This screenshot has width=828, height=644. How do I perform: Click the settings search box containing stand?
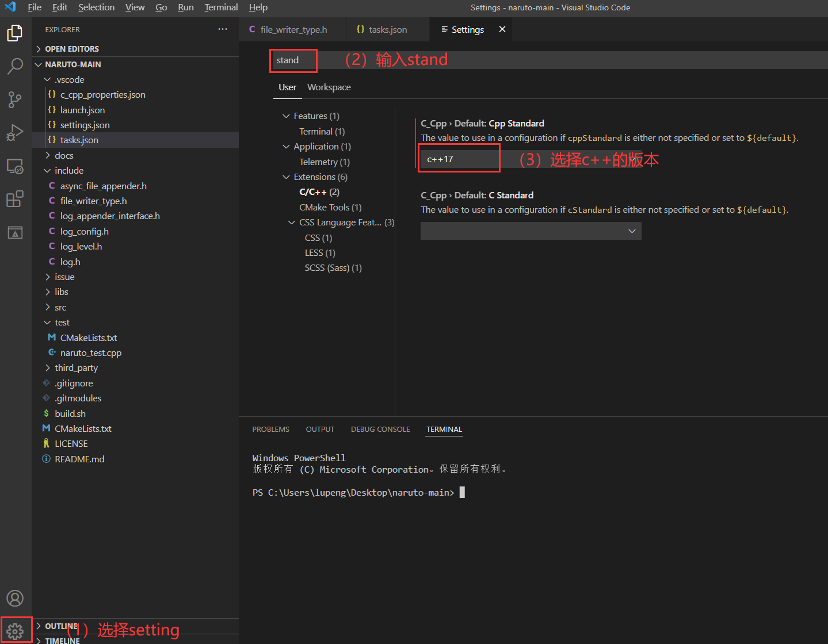(x=293, y=60)
